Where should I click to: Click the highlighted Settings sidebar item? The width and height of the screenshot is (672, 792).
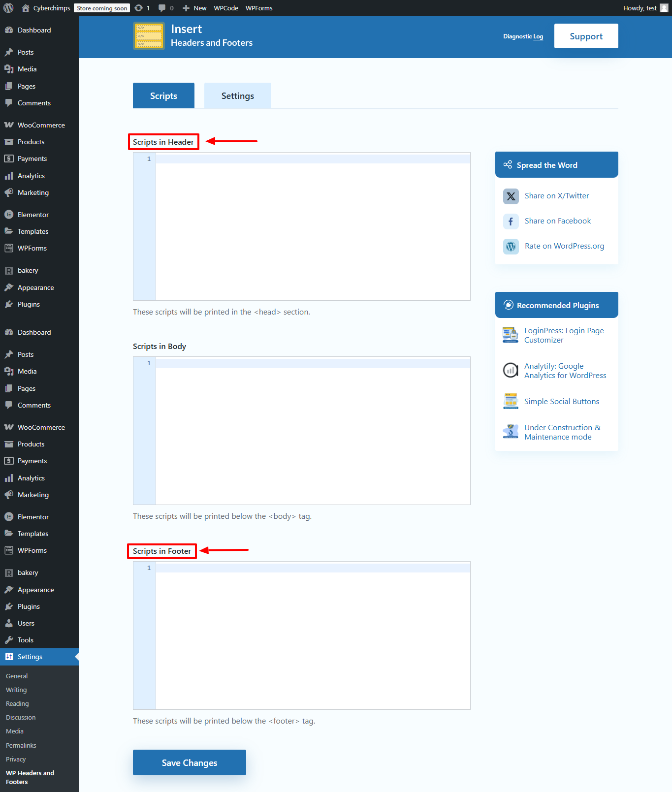click(x=39, y=657)
